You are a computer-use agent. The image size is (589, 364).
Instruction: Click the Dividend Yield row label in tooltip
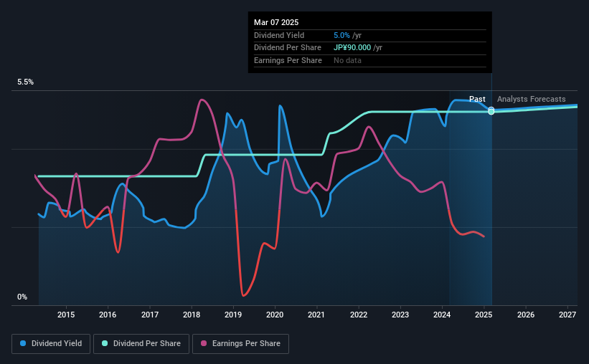(279, 35)
